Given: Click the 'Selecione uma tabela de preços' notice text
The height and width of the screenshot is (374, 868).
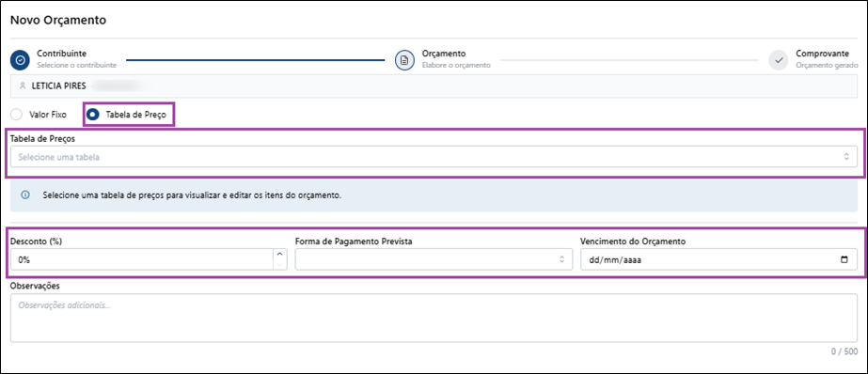Looking at the screenshot, I should coord(192,195).
